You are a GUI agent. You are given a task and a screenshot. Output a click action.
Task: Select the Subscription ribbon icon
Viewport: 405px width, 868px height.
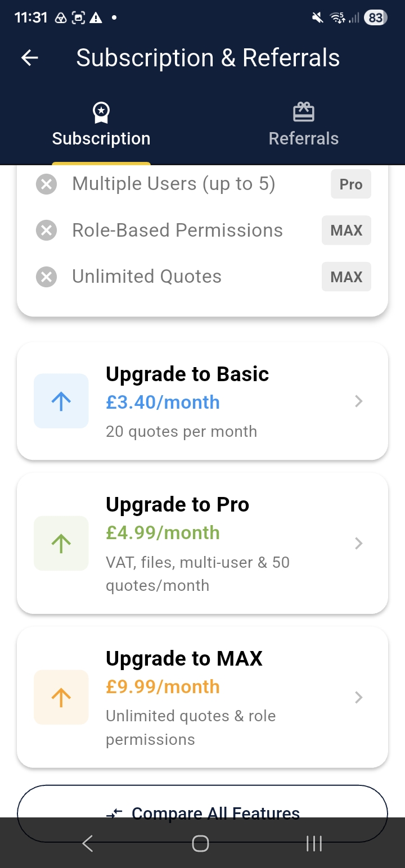click(101, 112)
